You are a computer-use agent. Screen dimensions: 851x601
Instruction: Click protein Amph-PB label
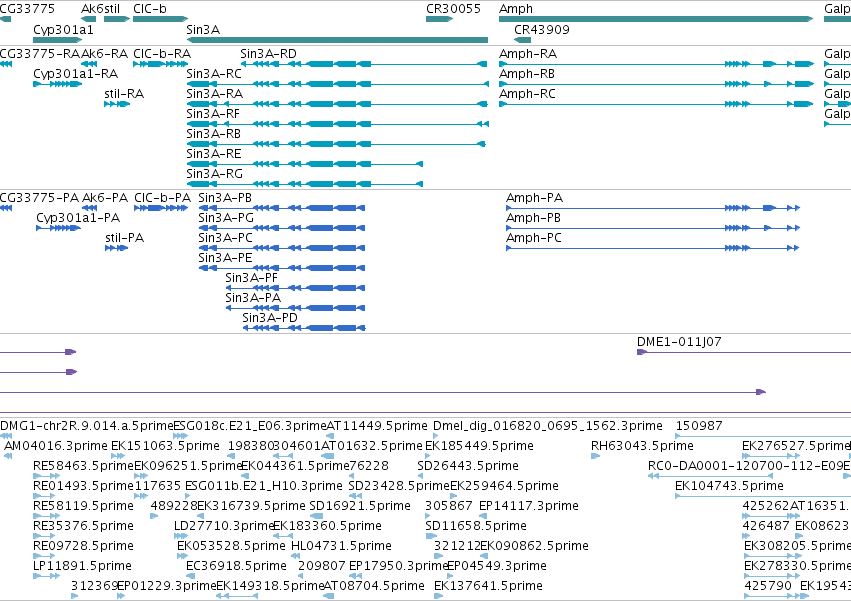coord(533,218)
